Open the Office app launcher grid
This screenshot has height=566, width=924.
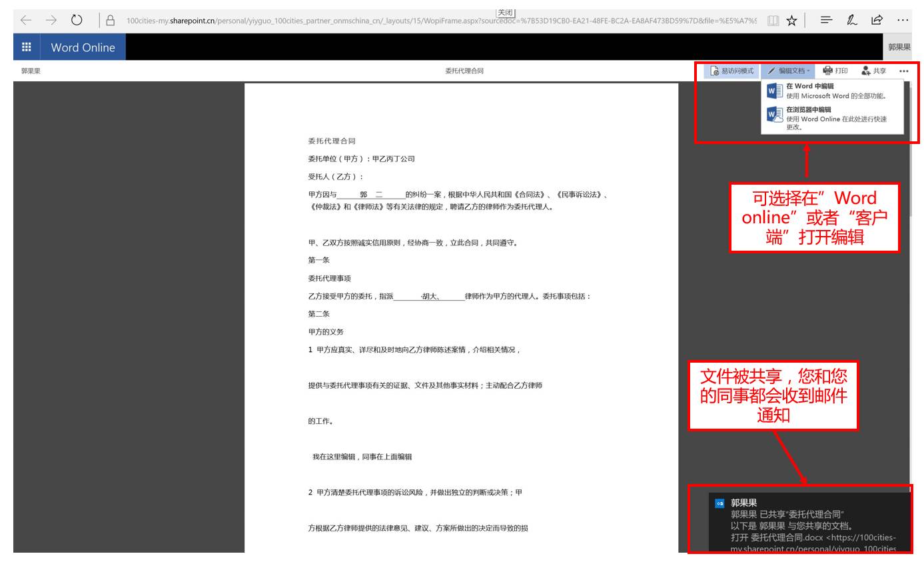tap(27, 47)
